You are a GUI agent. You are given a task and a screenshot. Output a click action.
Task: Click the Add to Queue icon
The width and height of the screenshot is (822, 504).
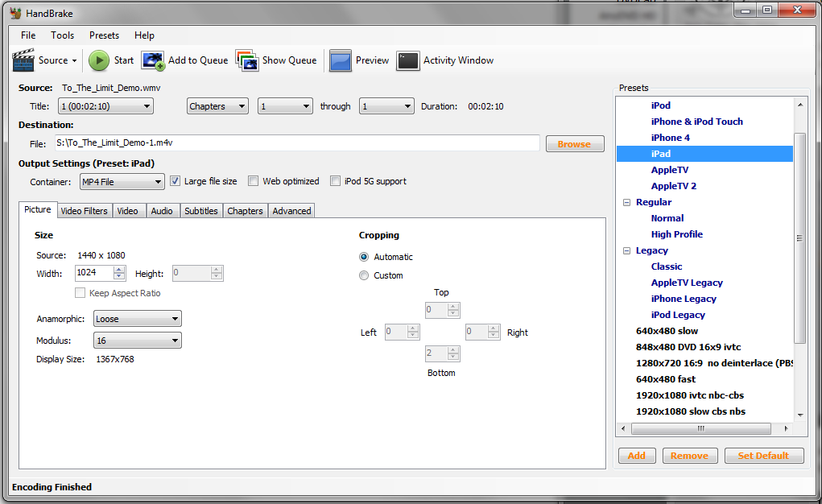[153, 60]
